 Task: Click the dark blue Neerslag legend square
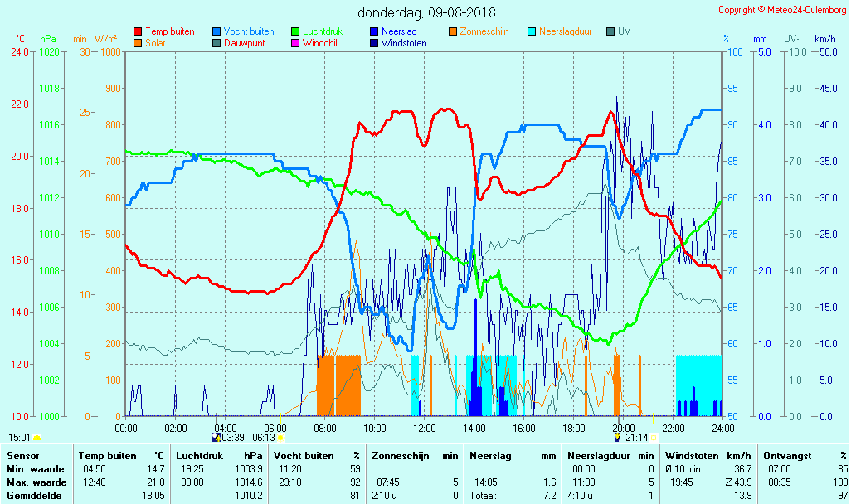(x=374, y=31)
